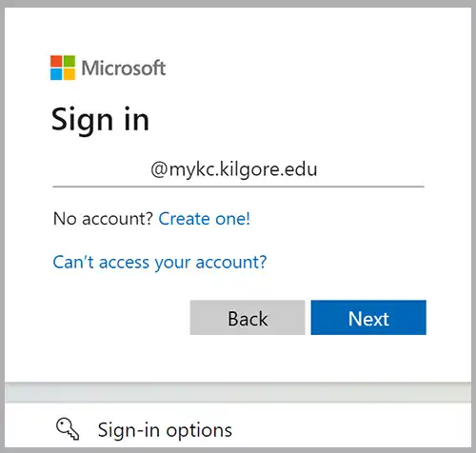Open Sign-in options

tap(238, 428)
